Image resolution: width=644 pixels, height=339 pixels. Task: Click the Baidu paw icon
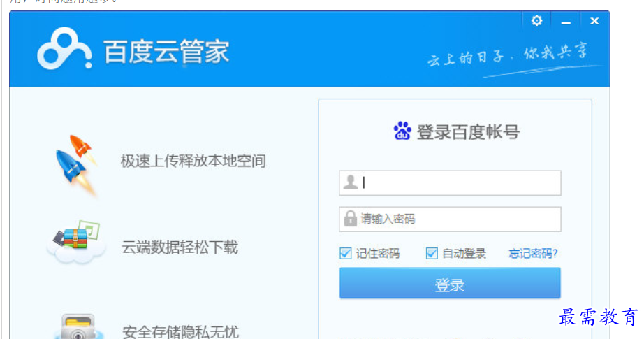(402, 131)
